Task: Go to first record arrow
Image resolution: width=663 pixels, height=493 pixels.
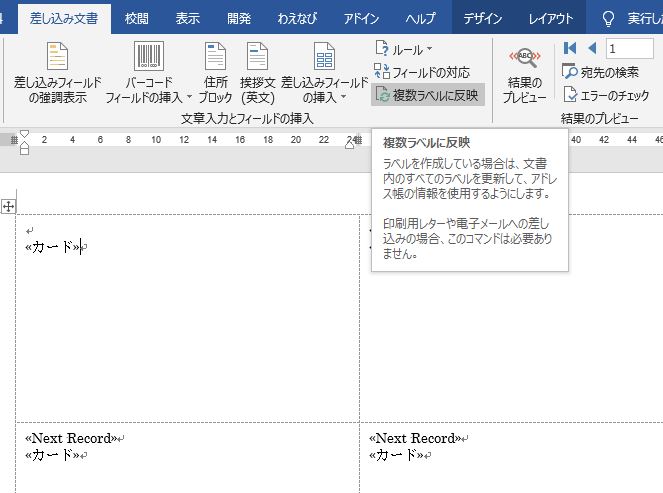Action: tap(570, 48)
